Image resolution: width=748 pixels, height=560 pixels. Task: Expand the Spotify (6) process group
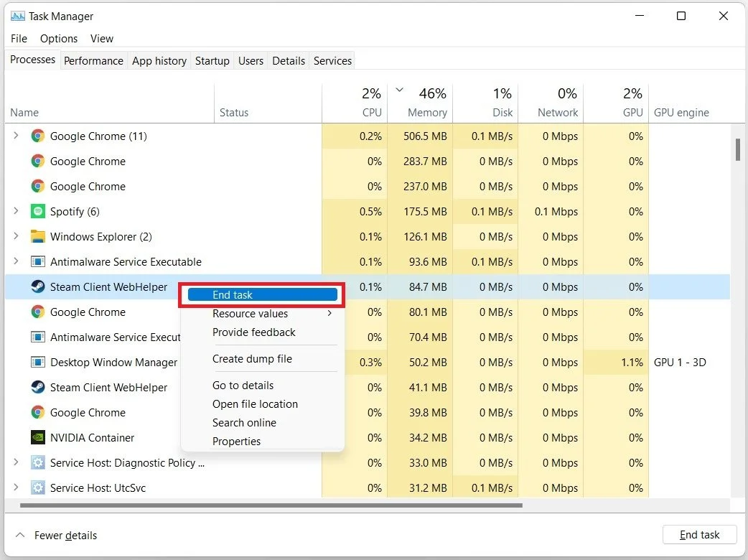pyautogui.click(x=17, y=211)
